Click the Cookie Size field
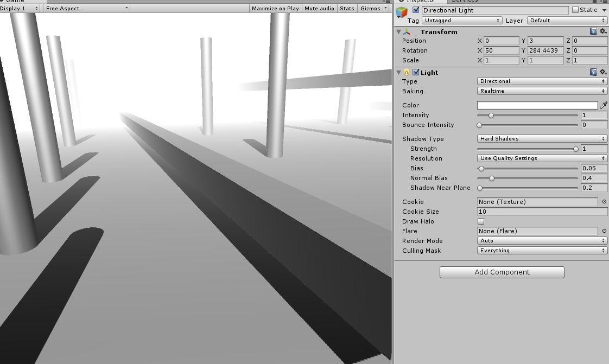This screenshot has width=609, height=364. pyautogui.click(x=542, y=212)
